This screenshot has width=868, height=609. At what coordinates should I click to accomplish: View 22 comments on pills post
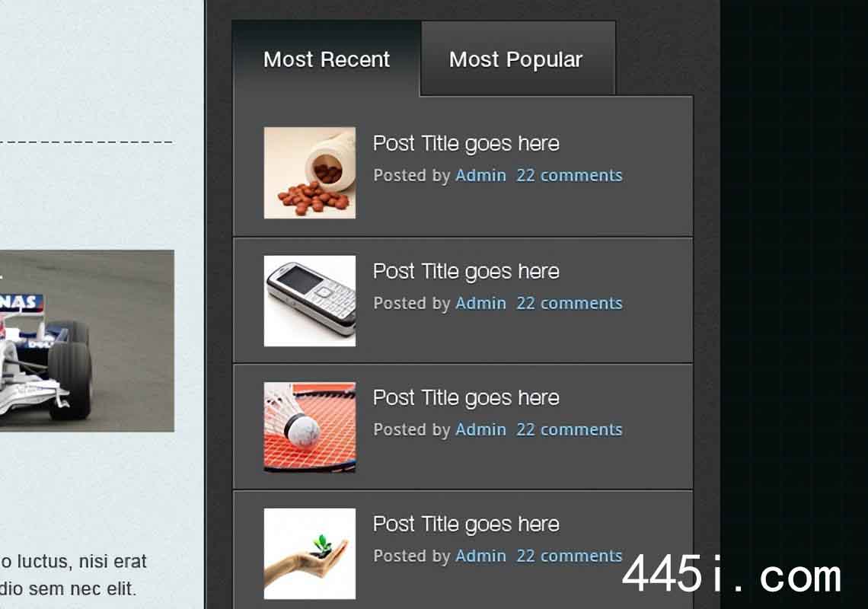(570, 176)
